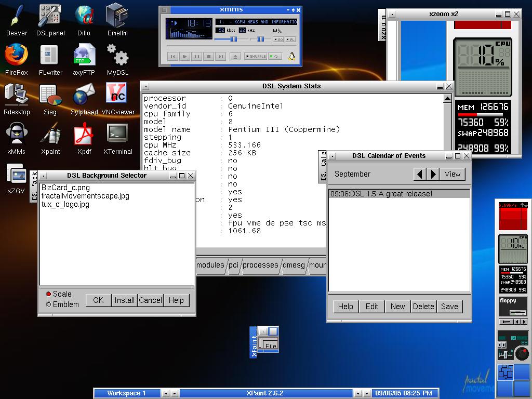
Task: Open the Dillo browser icon
Action: coord(84,20)
